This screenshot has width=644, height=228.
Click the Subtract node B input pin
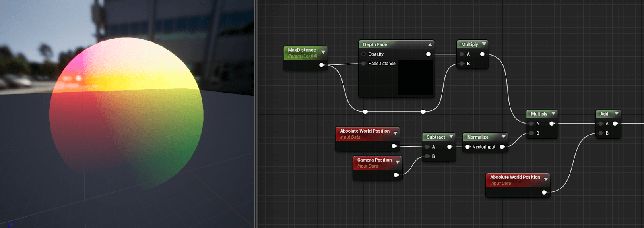[427, 156]
